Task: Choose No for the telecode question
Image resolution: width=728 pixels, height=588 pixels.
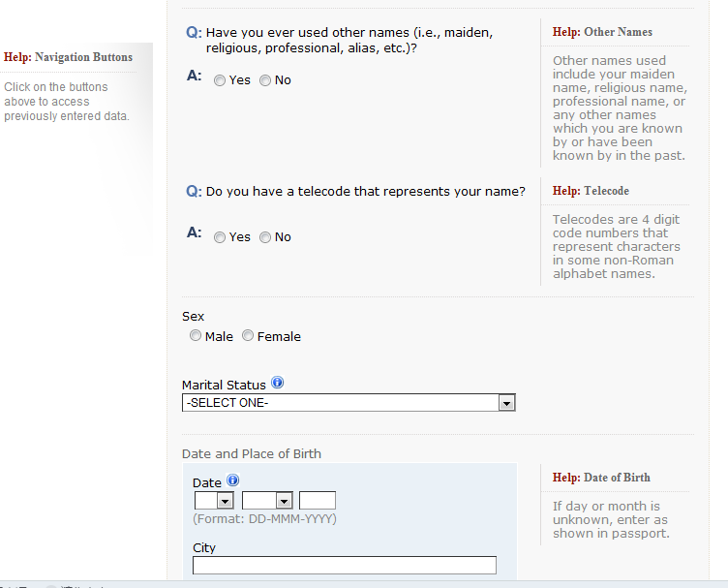Action: tap(265, 238)
